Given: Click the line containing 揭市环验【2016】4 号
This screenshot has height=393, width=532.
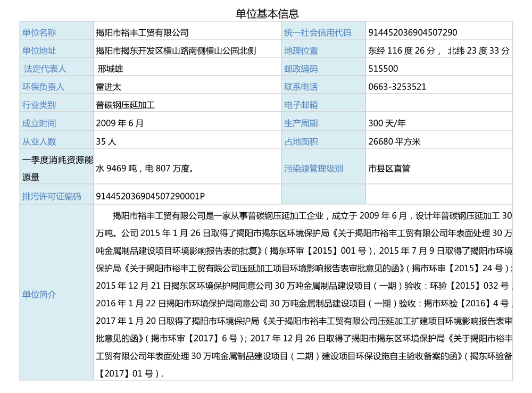Looking at the screenshot, I should pyautogui.click(x=304, y=304).
